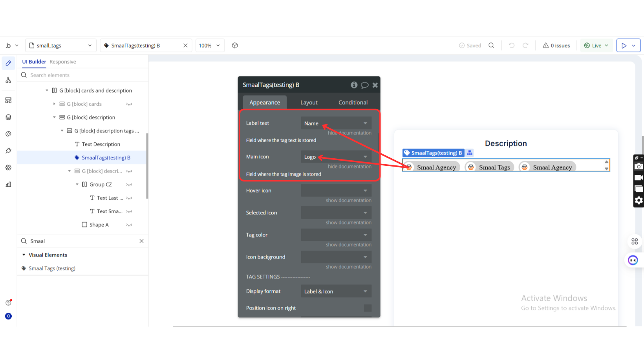Open the Styles palette icon
This screenshot has height=363, width=644.
tap(8, 134)
